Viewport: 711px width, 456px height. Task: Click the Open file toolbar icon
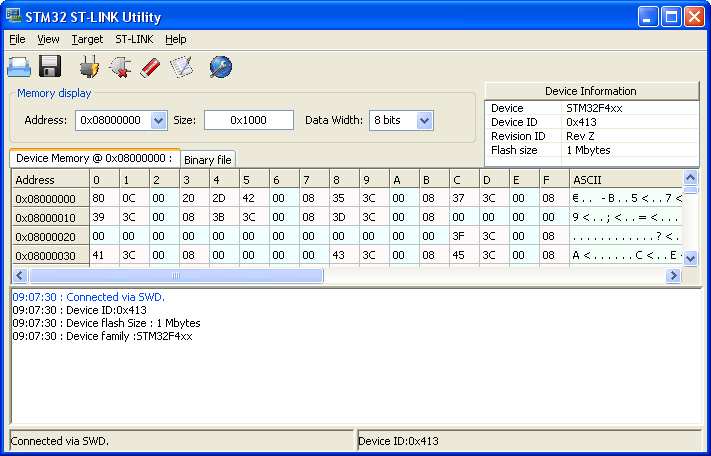19,67
